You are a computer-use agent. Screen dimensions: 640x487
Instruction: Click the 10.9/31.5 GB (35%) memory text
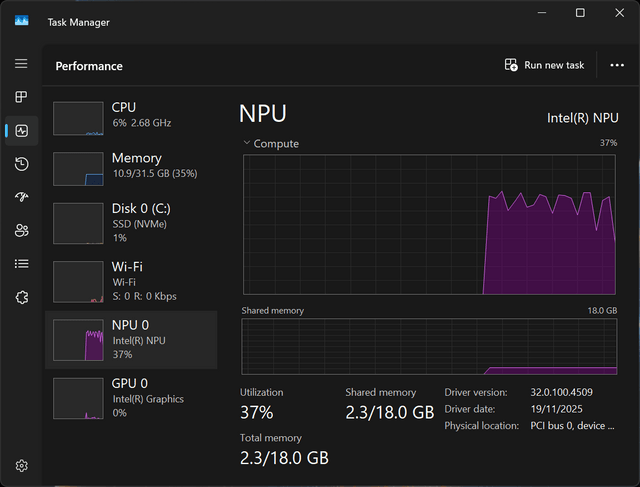point(155,173)
